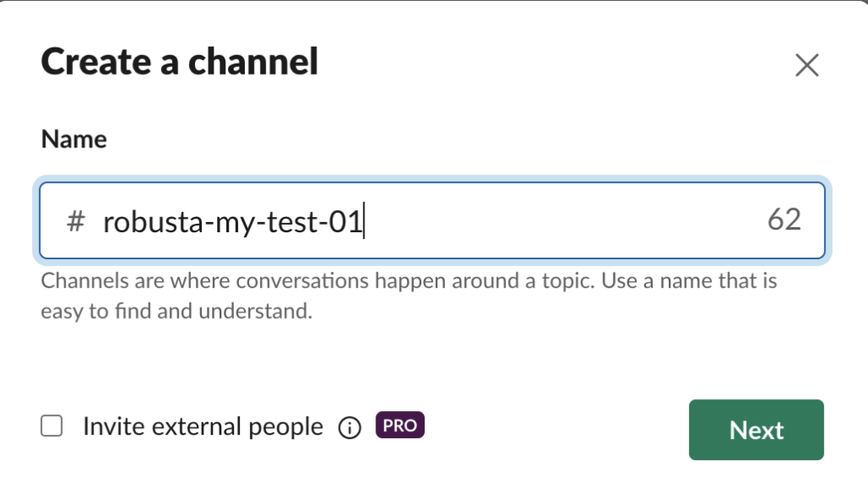
Task: Close the Create a channel dialog
Action: pos(807,65)
